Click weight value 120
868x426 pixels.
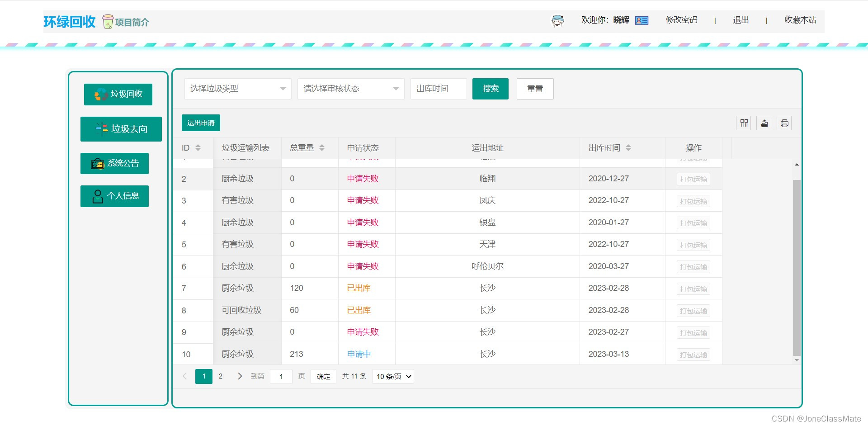coord(297,288)
